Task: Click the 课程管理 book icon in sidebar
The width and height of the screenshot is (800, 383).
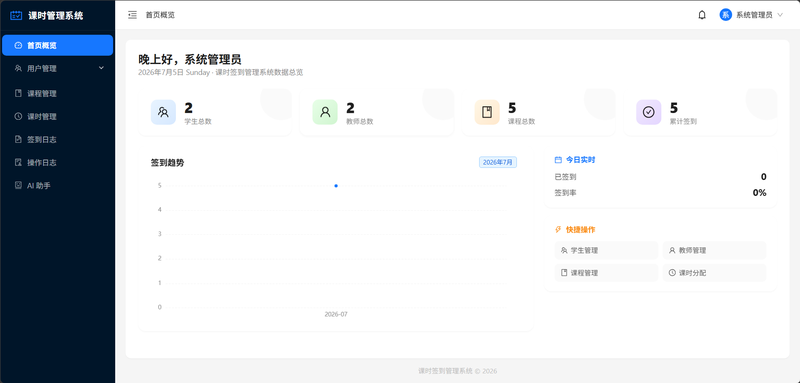Action: click(x=18, y=93)
